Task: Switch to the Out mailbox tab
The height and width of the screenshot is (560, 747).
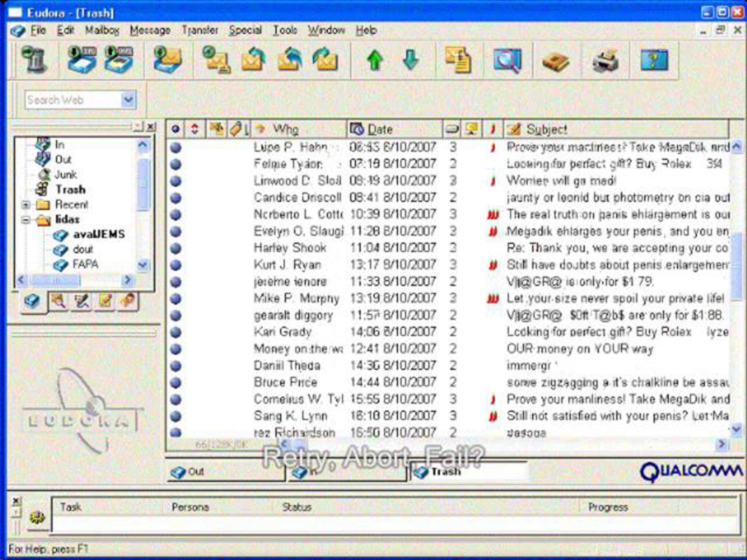Action: click(x=196, y=472)
